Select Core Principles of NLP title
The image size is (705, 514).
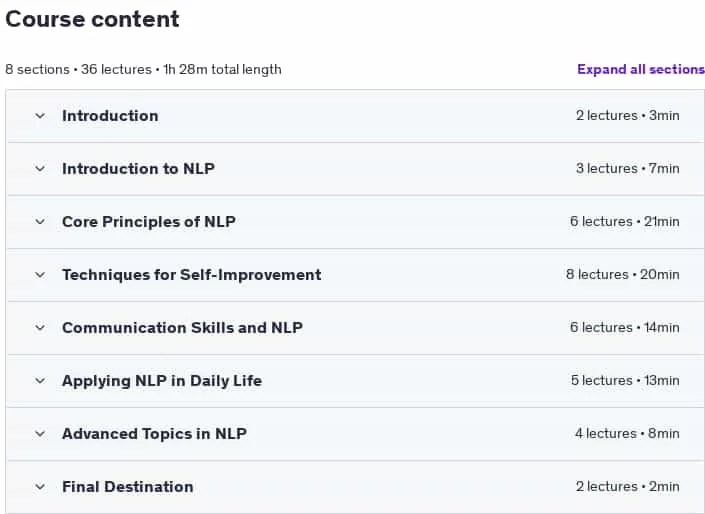click(149, 222)
